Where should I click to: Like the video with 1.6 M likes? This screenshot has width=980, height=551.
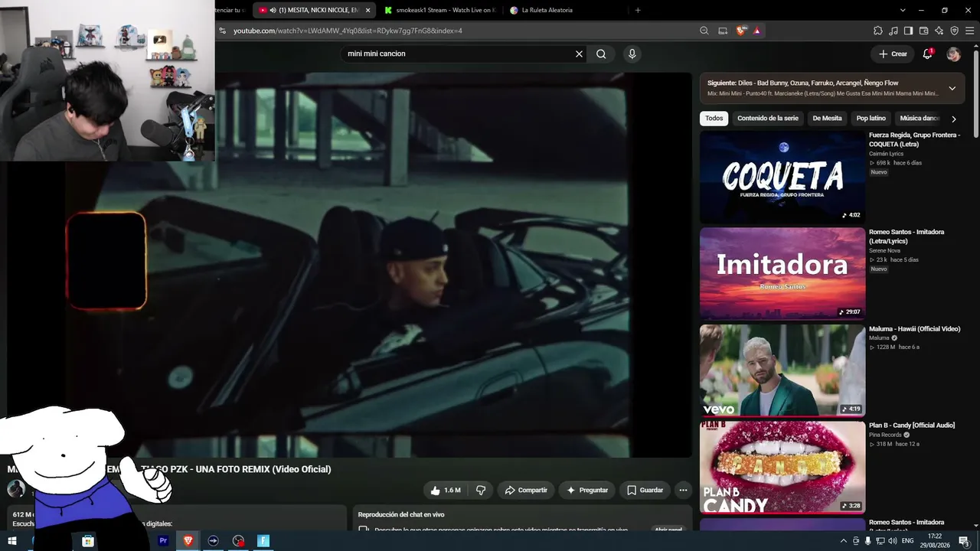(x=446, y=490)
